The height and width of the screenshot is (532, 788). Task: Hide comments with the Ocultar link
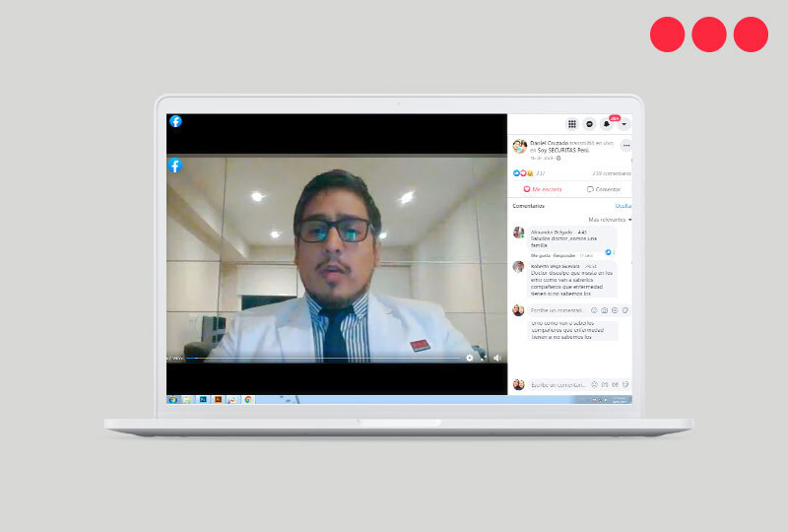[624, 206]
